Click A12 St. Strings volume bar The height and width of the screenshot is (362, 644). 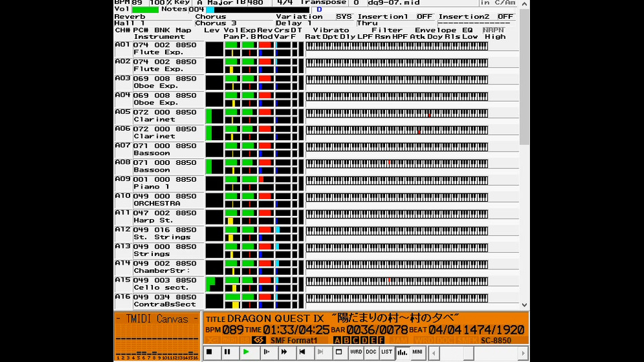[x=232, y=230]
